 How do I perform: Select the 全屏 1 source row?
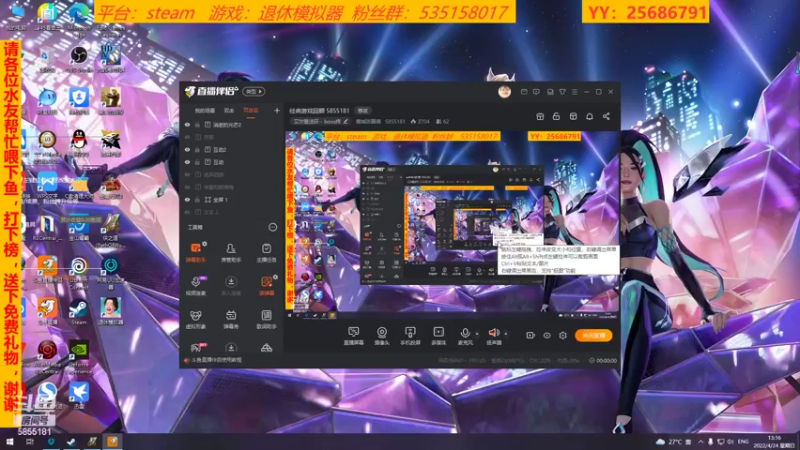tap(232, 199)
